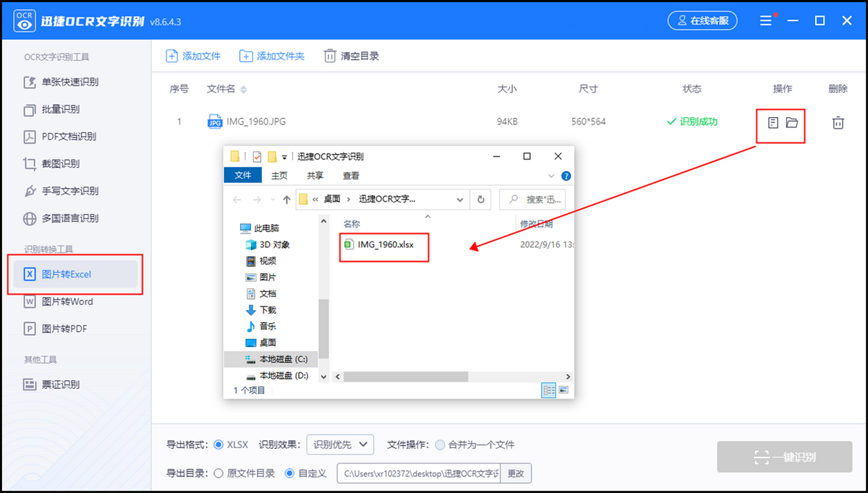Select 音乐 in Explorer navigation pane
868x493 pixels.
pyautogui.click(x=260, y=327)
